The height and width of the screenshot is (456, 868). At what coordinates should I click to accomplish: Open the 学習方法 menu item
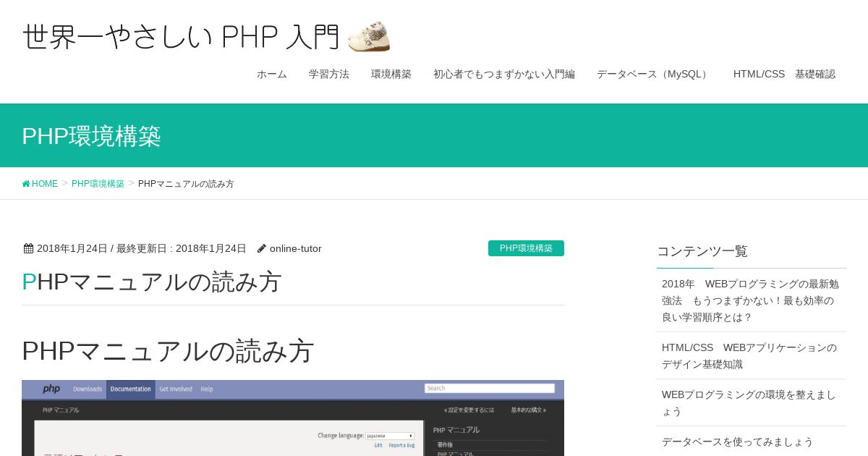[x=329, y=74]
